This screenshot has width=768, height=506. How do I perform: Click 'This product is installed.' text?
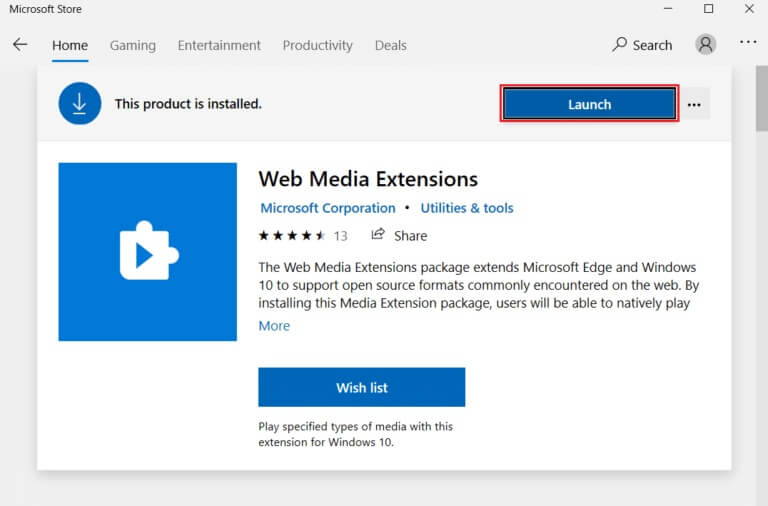click(188, 104)
